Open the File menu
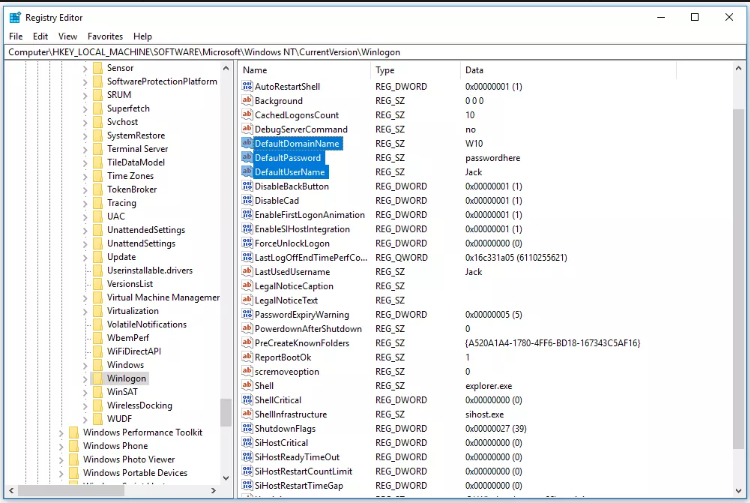The width and height of the screenshot is (750, 503). 16,36
